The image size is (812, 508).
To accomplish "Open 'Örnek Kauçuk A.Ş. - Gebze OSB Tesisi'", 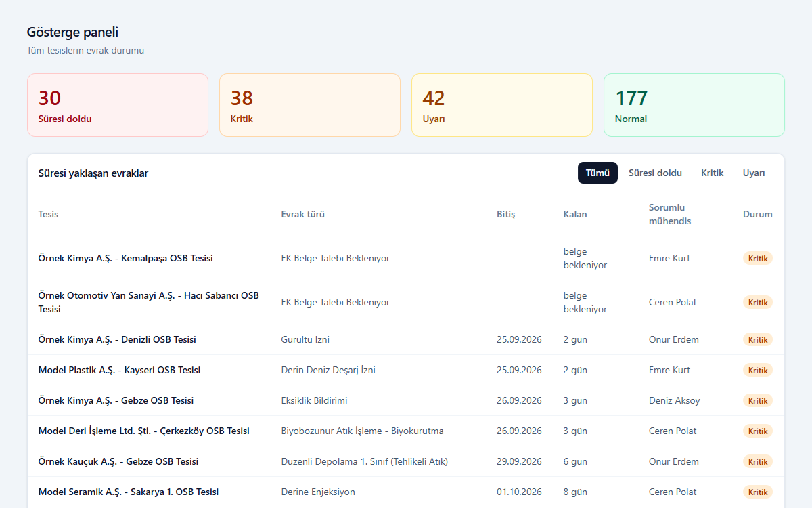I will (x=118, y=461).
